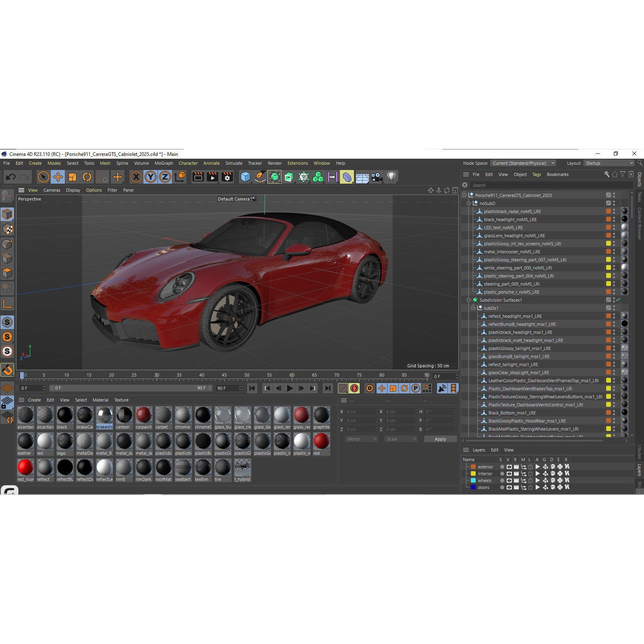The width and height of the screenshot is (644, 644).
Task: Open the World coordinate dropdown
Action: tap(361, 439)
